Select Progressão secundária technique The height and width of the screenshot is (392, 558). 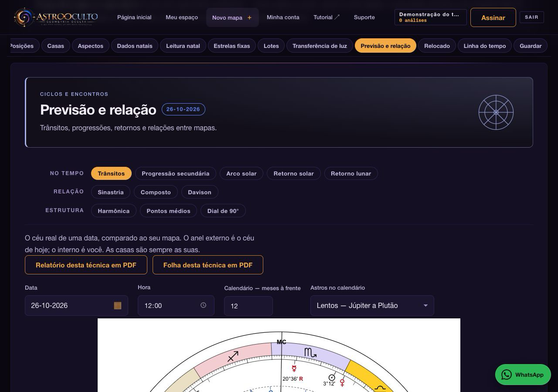pyautogui.click(x=176, y=173)
